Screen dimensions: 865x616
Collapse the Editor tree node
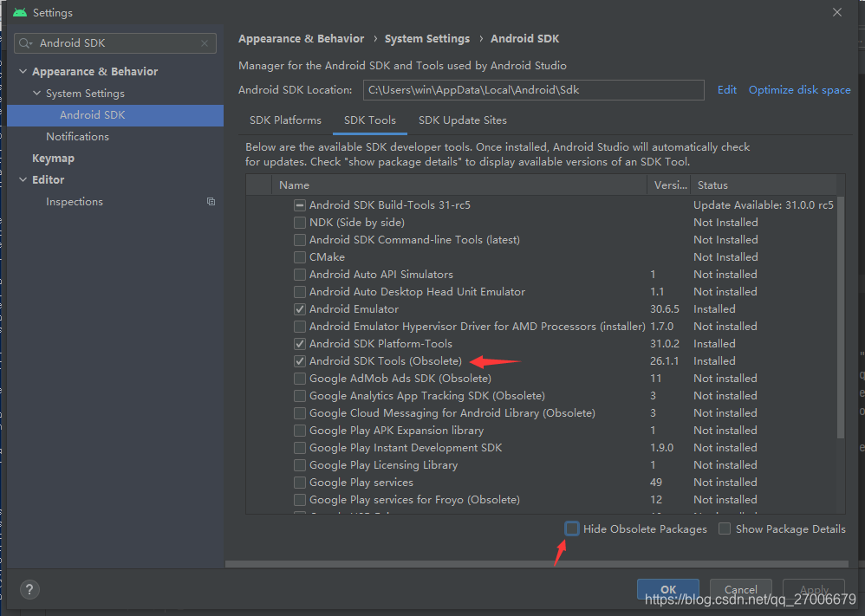point(23,180)
